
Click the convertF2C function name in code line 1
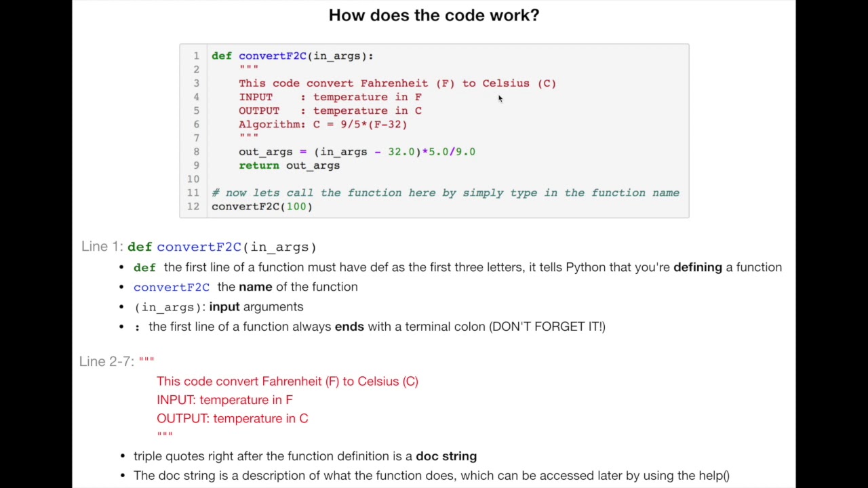pos(273,56)
